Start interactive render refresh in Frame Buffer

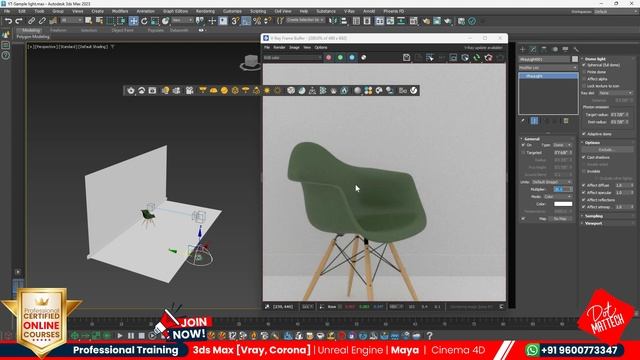[x=477, y=58]
